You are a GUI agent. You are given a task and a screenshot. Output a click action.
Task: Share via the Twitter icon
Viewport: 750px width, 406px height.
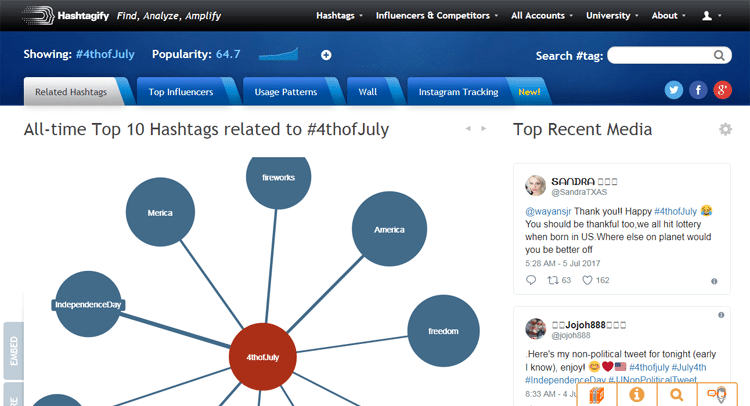pos(673,90)
